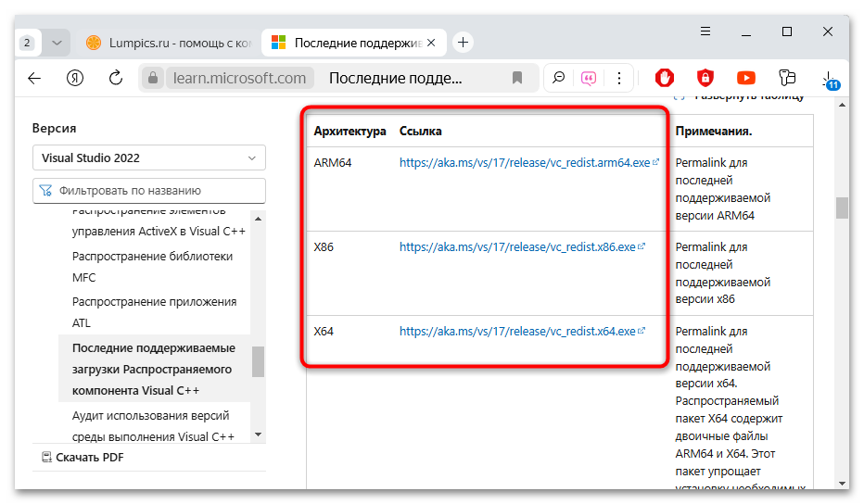Click the Ссылка column header

point(421,131)
